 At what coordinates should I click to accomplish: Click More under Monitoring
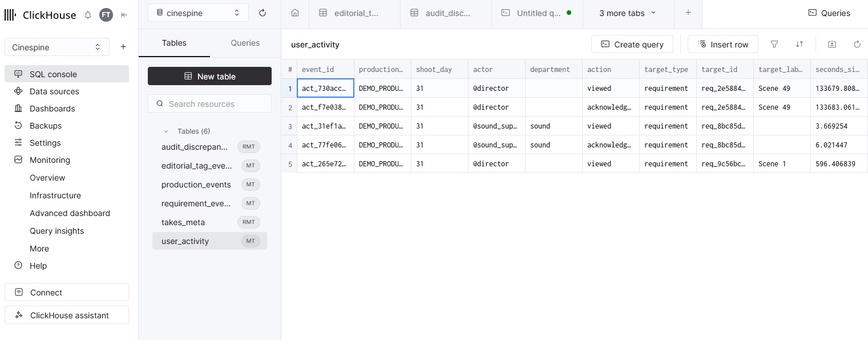click(39, 249)
